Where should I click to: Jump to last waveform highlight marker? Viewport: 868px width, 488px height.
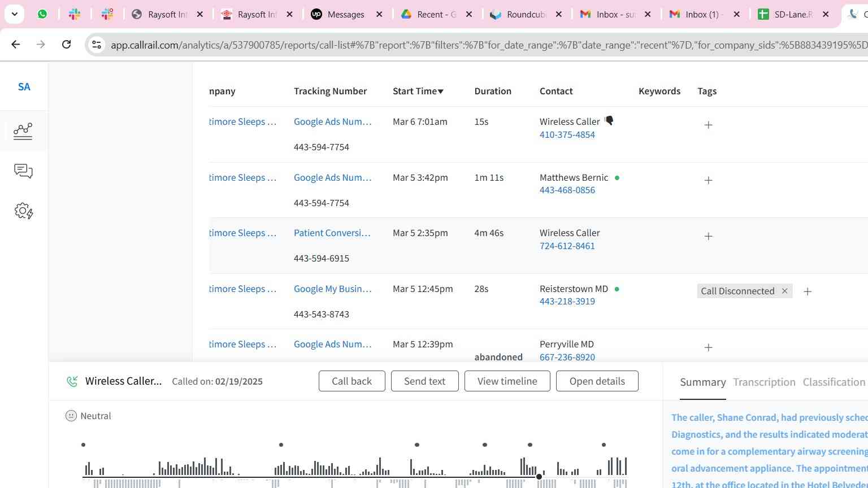click(604, 445)
